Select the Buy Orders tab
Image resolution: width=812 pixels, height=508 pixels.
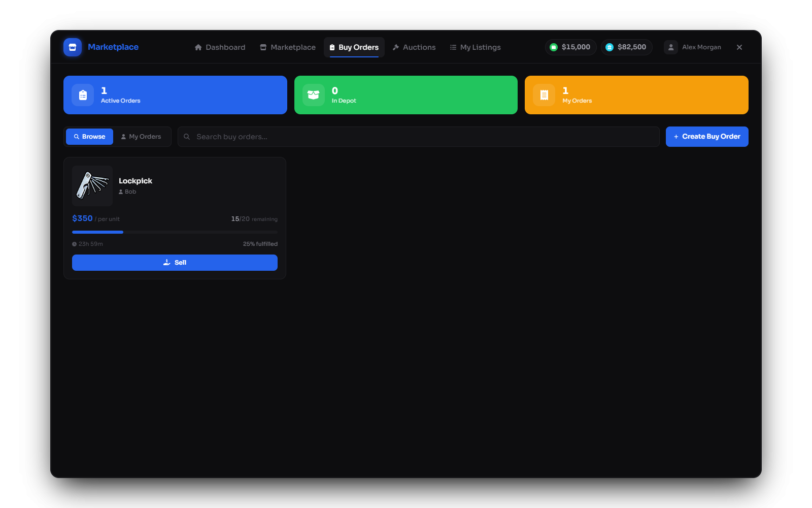click(x=354, y=47)
